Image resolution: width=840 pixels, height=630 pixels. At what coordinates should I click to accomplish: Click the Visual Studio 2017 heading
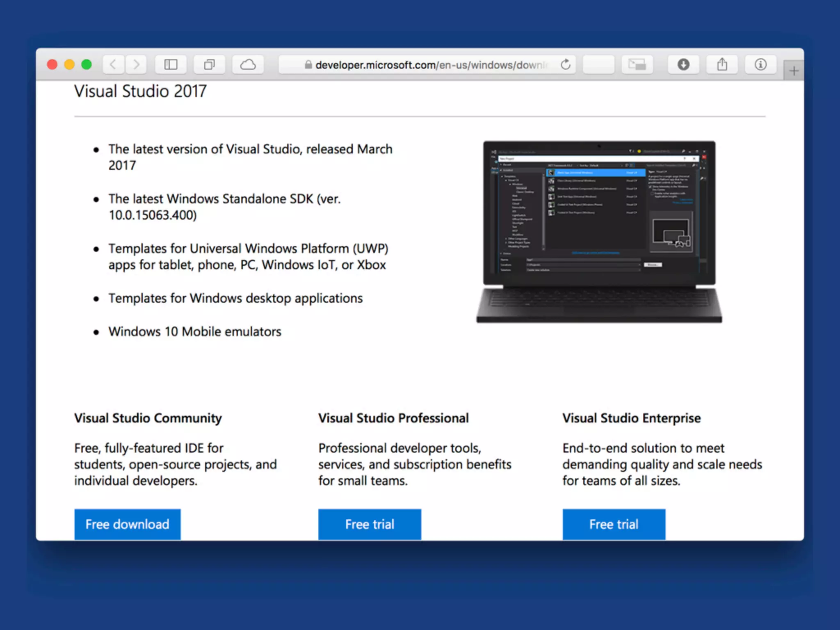pyautogui.click(x=140, y=91)
